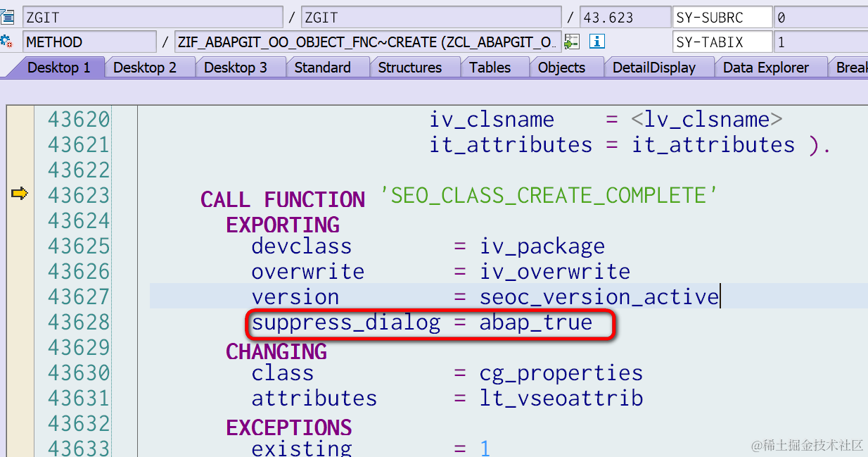Click line number 43625
The height and width of the screenshot is (457, 868).
79,246
